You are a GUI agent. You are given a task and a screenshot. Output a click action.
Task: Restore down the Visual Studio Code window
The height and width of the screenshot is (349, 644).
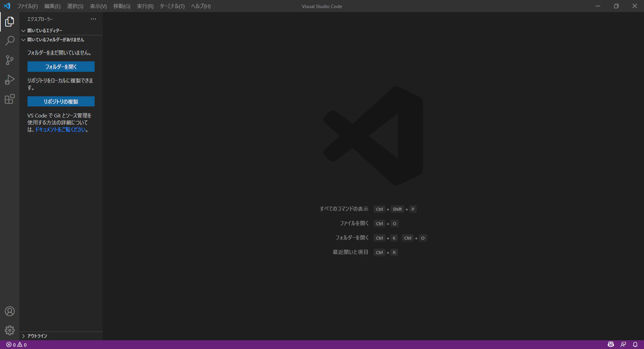(x=616, y=6)
